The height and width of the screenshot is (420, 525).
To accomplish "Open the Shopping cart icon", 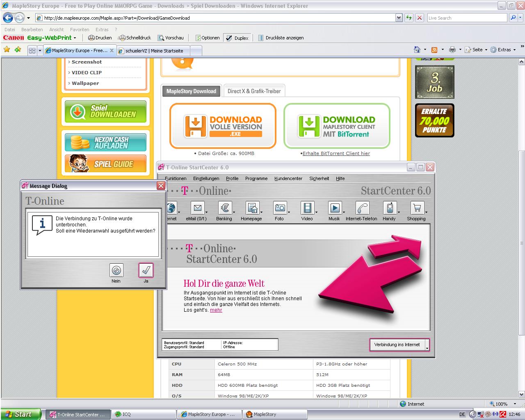I will pos(417,208).
